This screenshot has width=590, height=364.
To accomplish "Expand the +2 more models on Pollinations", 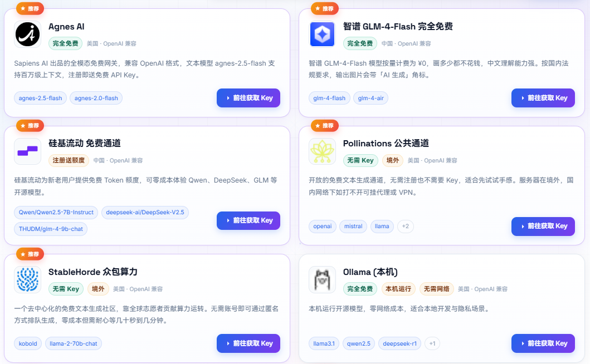I will (x=405, y=227).
